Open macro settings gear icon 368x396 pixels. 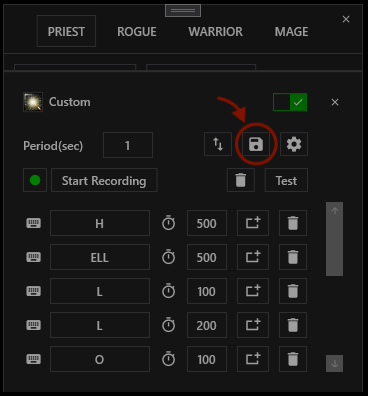pyautogui.click(x=294, y=144)
